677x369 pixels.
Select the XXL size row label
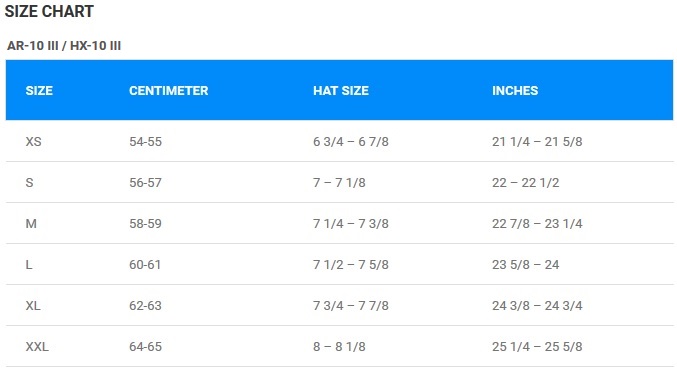pos(37,347)
